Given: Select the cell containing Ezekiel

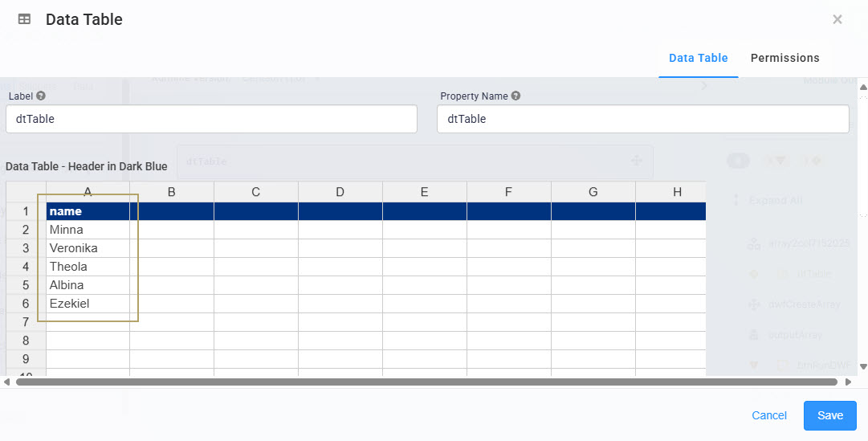Looking at the screenshot, I should 88,304.
